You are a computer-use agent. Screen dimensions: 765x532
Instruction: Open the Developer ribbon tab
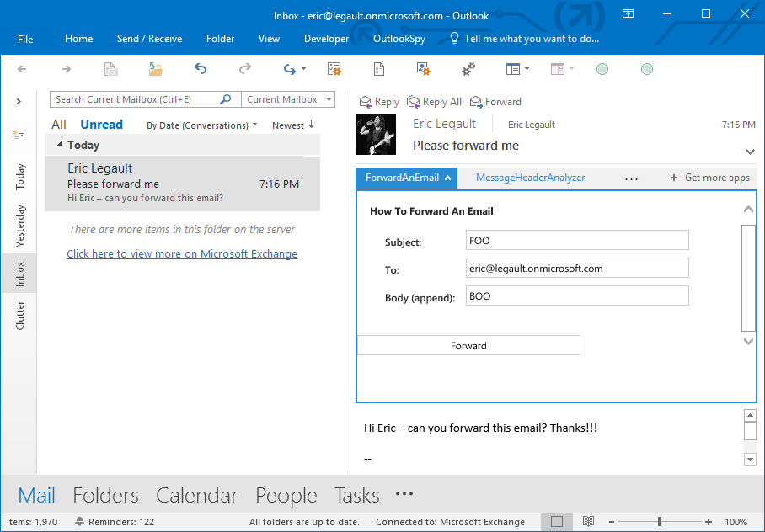326,39
